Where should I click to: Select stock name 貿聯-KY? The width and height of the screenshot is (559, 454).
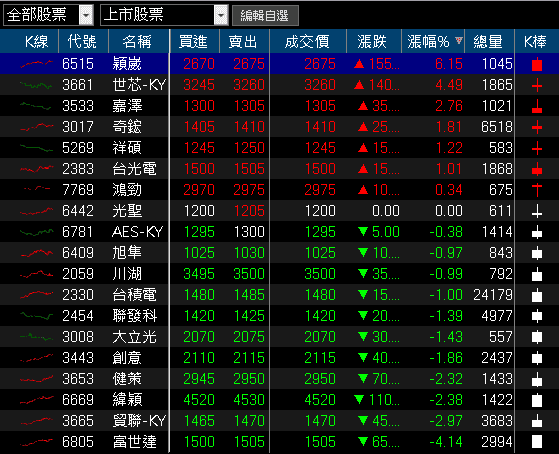click(x=139, y=421)
